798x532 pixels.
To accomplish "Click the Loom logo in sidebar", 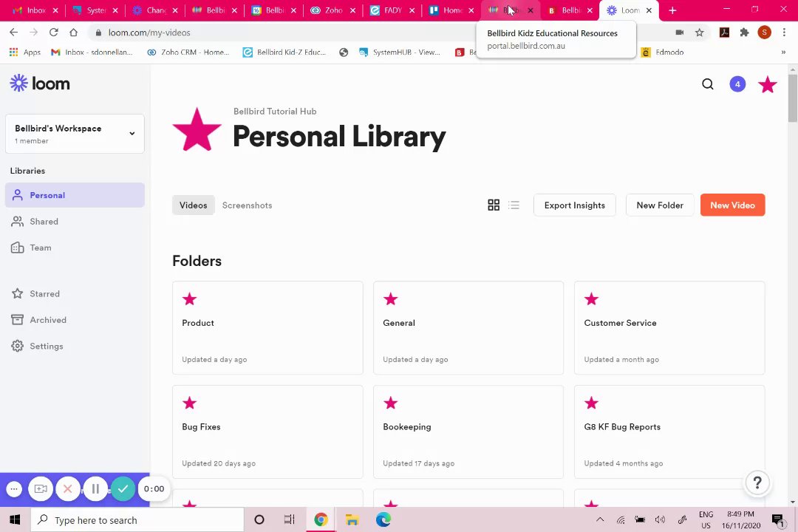I will pos(40,83).
